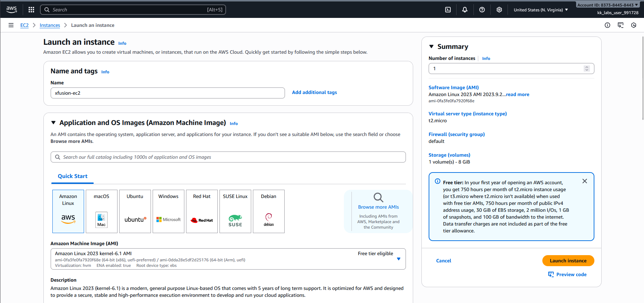Screen dimensions: 644x303
Task: Click the 'default' security group value
Action: (437, 141)
